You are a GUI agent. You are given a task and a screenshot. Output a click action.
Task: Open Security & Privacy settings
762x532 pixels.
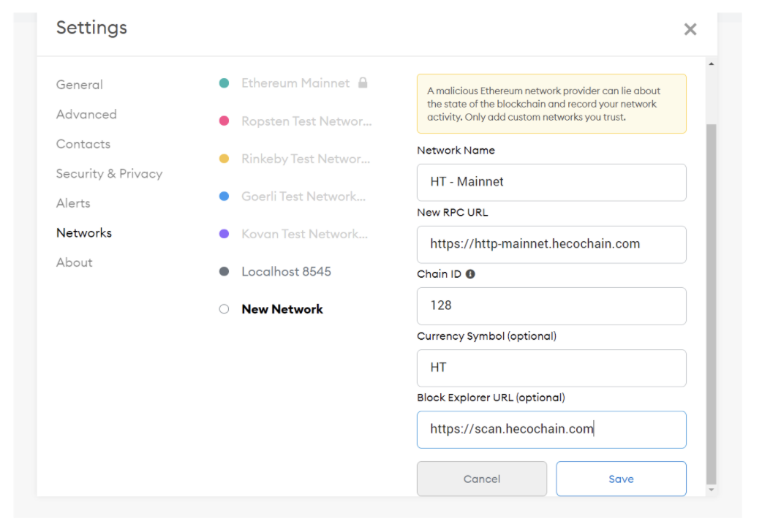(x=110, y=173)
